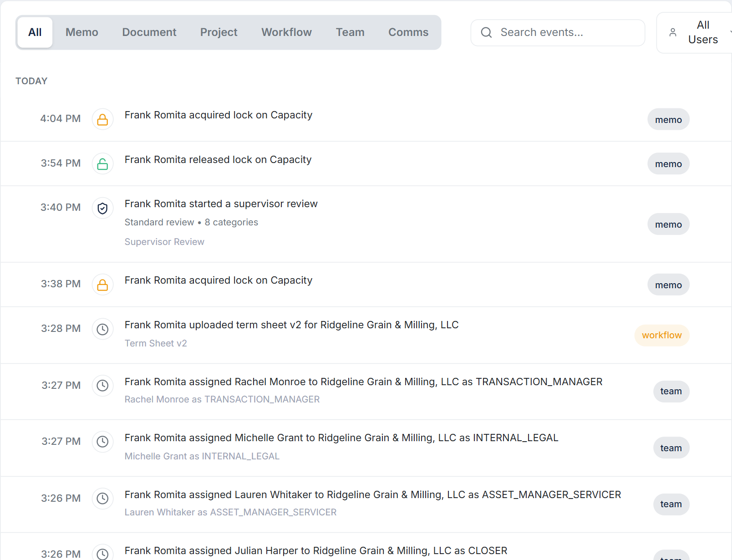
Task: Click the shield icon on supervisor review event
Action: tap(102, 208)
